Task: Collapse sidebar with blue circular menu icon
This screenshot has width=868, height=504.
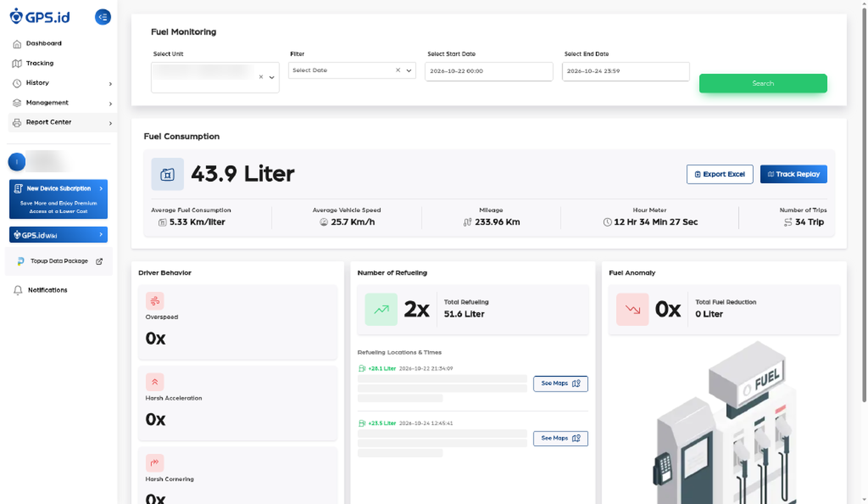Action: click(x=103, y=17)
